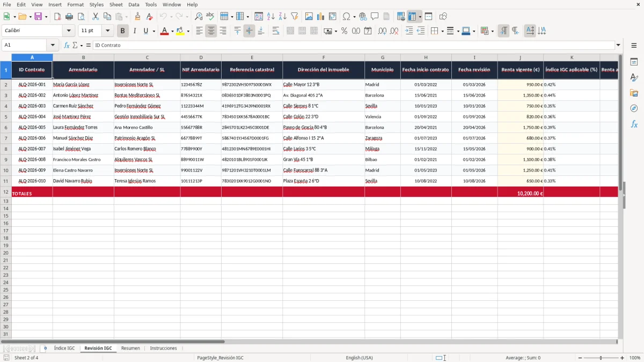644x362 pixels.
Task: Select column J header
Action: tap(520, 57)
